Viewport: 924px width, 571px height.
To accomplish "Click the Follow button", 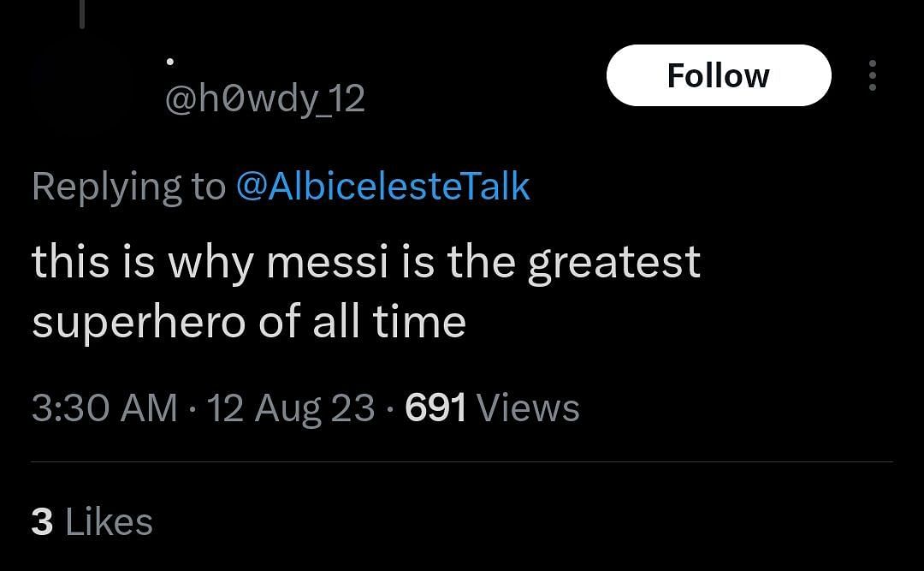I will [x=719, y=75].
